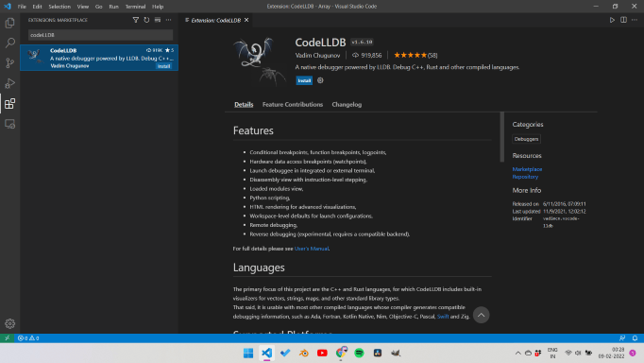The image size is (644, 363).
Task: Filter extensions with funnel icon
Action: tap(136, 20)
